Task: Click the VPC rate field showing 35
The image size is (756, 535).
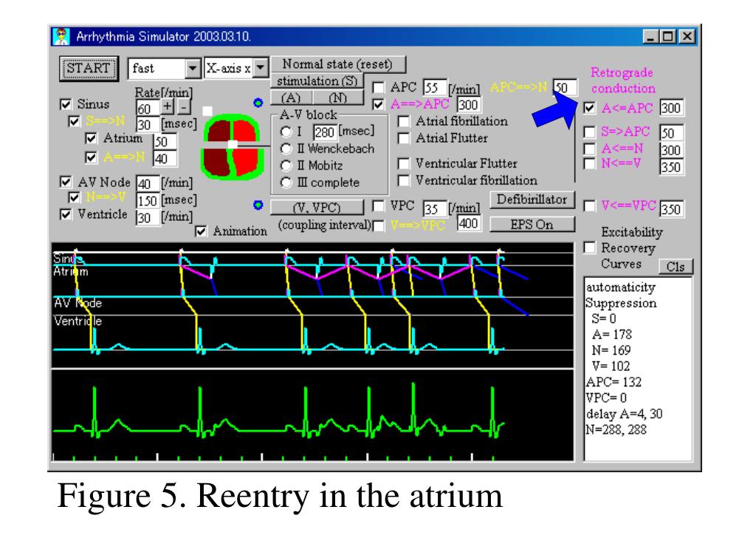Action: 434,208
